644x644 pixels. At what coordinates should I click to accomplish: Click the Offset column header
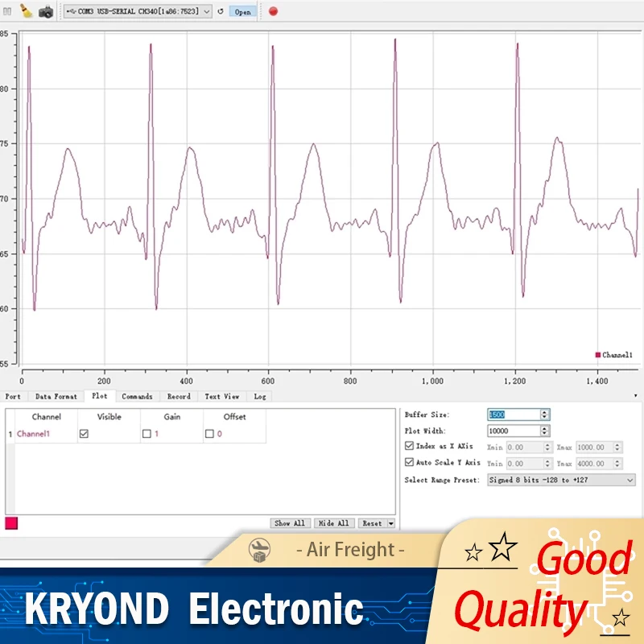234,417
